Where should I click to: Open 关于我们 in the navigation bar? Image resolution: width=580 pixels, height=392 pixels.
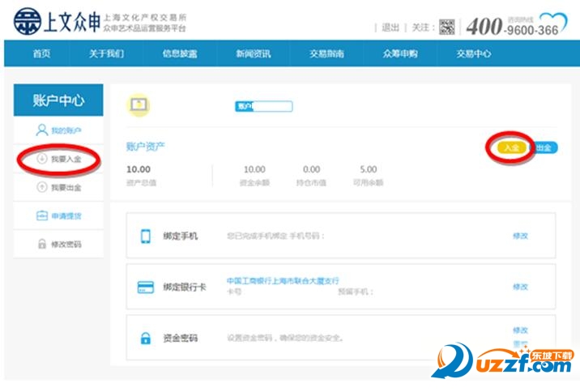point(106,53)
